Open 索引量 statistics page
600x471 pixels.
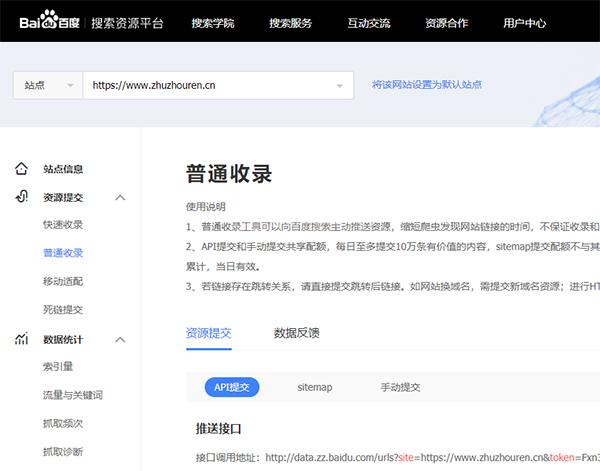(x=57, y=368)
